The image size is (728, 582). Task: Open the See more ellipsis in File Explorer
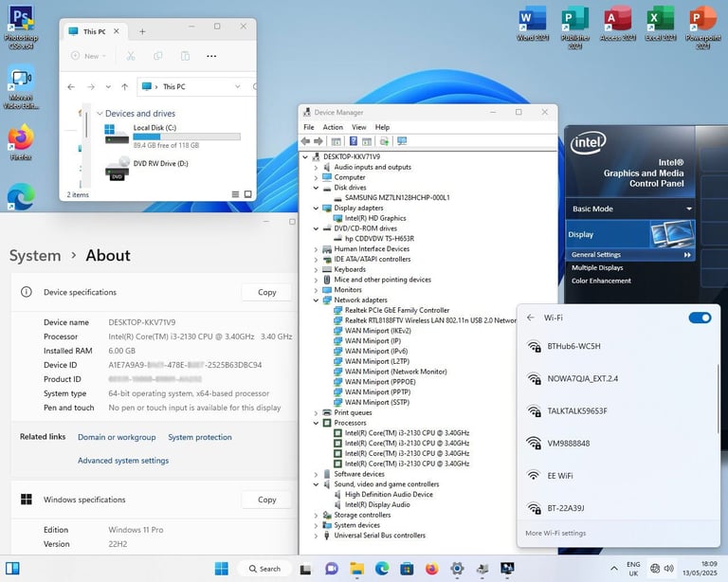click(x=211, y=56)
